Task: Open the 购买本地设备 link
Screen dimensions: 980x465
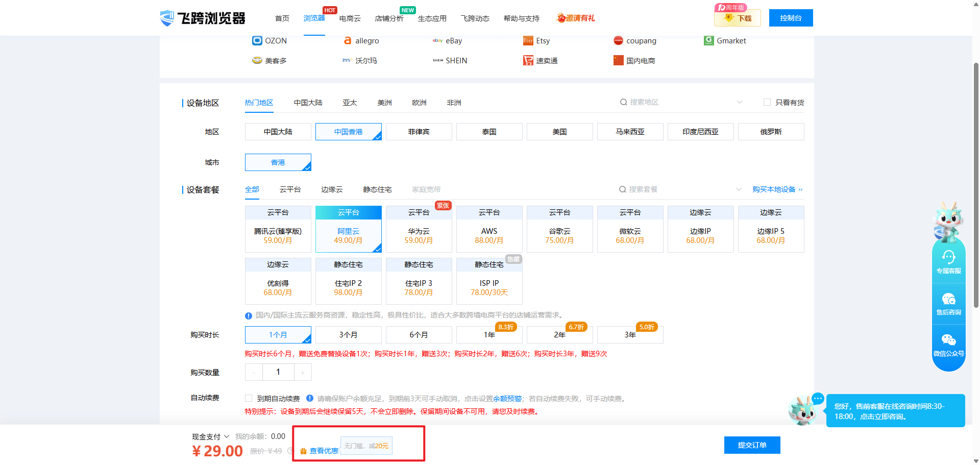Action: tap(777, 189)
